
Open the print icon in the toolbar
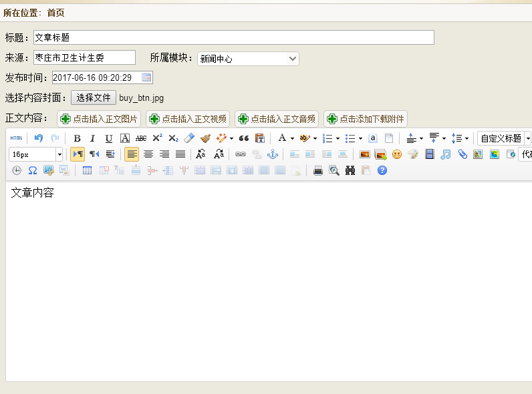click(x=318, y=170)
